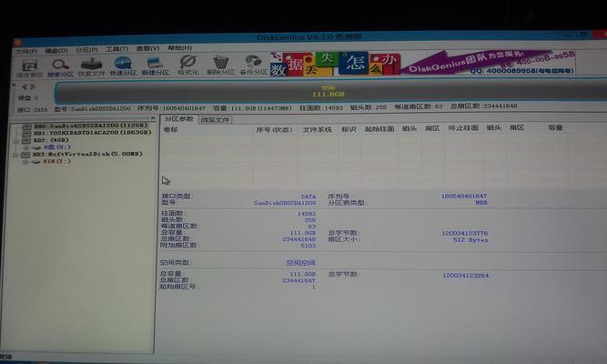Click the cylinders value 14593 in details
The image size is (607, 364).
307,214
